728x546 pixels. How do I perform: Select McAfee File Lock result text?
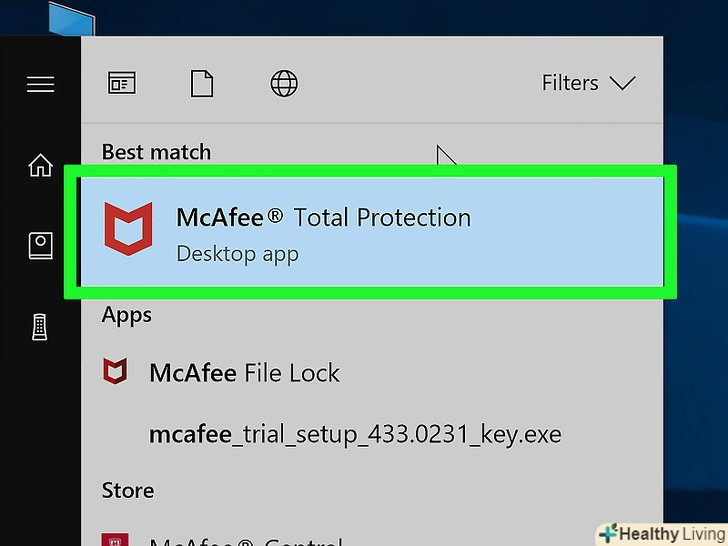click(244, 374)
